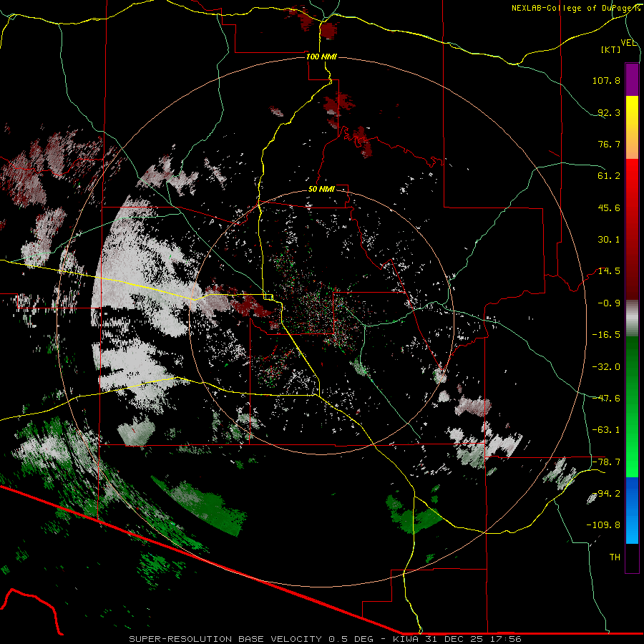Image resolution: width=644 pixels, height=644 pixels.
Task: Click the -63.1 velocity scale value
Action: [x=606, y=430]
